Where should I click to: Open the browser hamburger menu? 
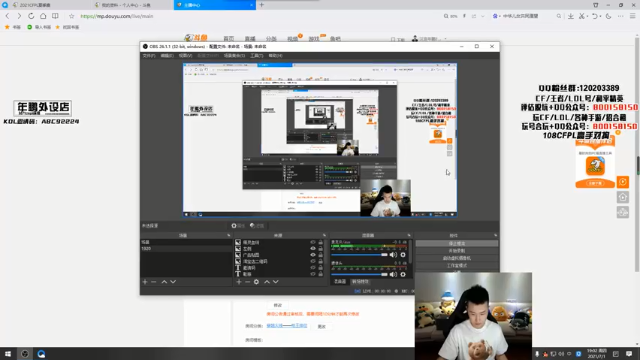coord(633,16)
